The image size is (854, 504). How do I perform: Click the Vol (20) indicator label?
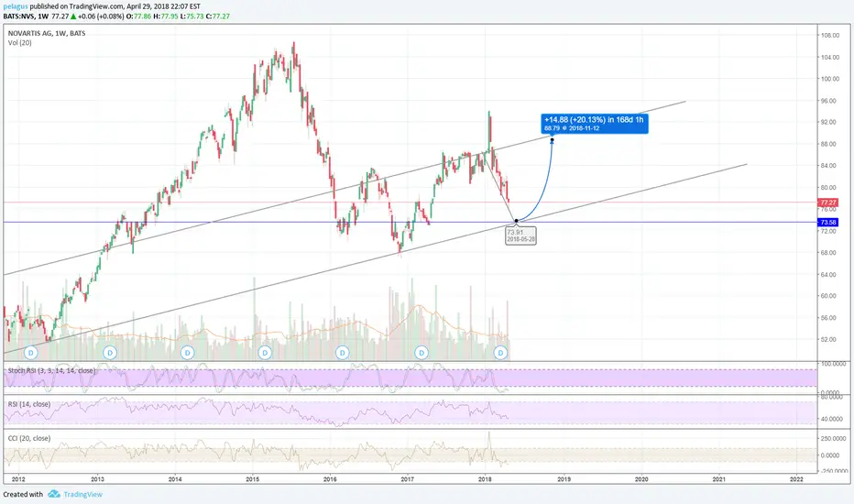point(19,42)
